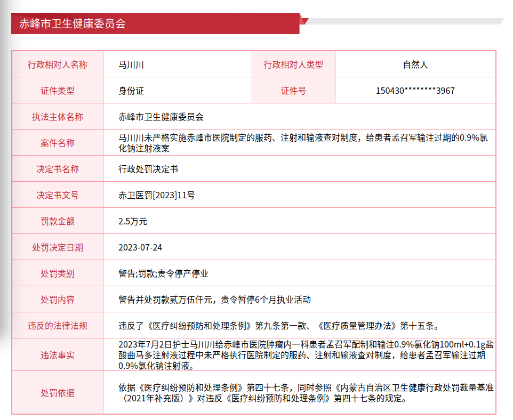Click the name value 马川川

point(131,65)
